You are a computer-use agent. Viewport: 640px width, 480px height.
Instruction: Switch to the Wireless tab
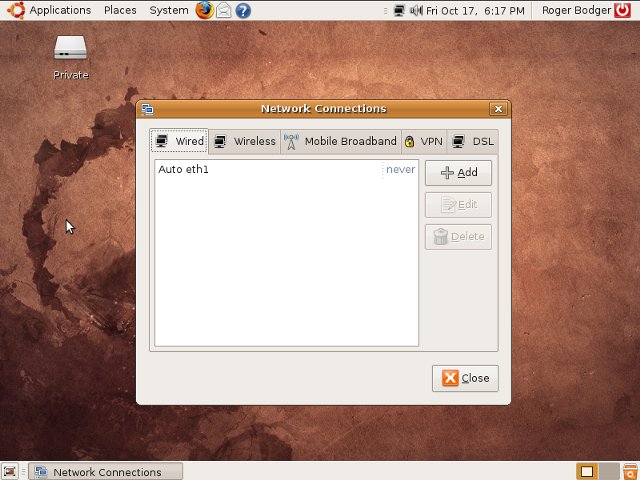coord(245,142)
